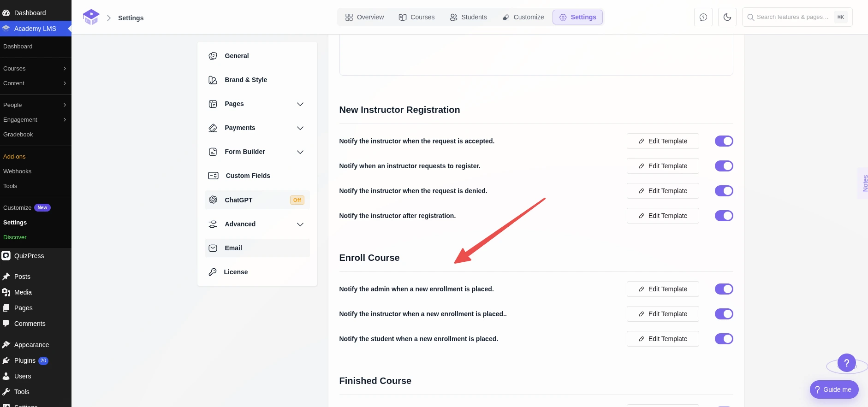Toggle admin new enrollment notification

pos(724,289)
